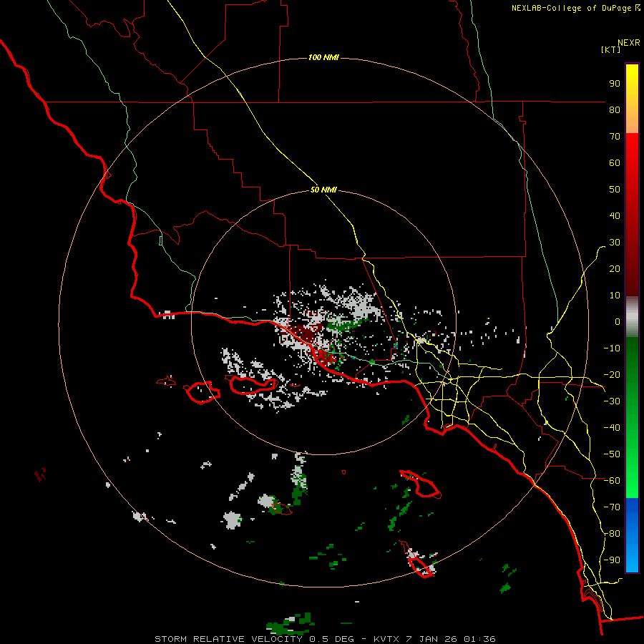Click the '40' value on velocity scale

(615, 215)
